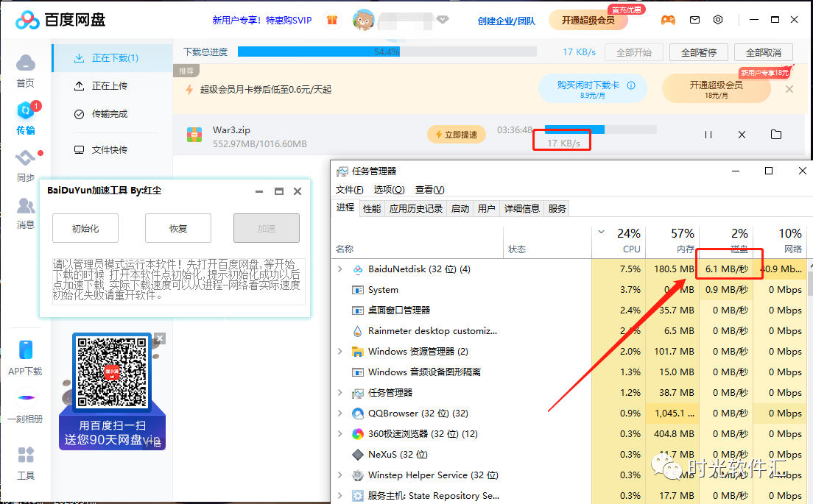Click the 恢复 button in the accelerator tool
This screenshot has width=813, height=504.
[x=178, y=228]
